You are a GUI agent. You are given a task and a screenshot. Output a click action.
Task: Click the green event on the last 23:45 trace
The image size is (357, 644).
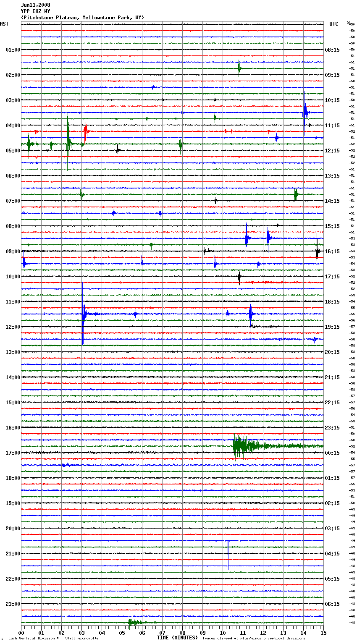pos(135,623)
